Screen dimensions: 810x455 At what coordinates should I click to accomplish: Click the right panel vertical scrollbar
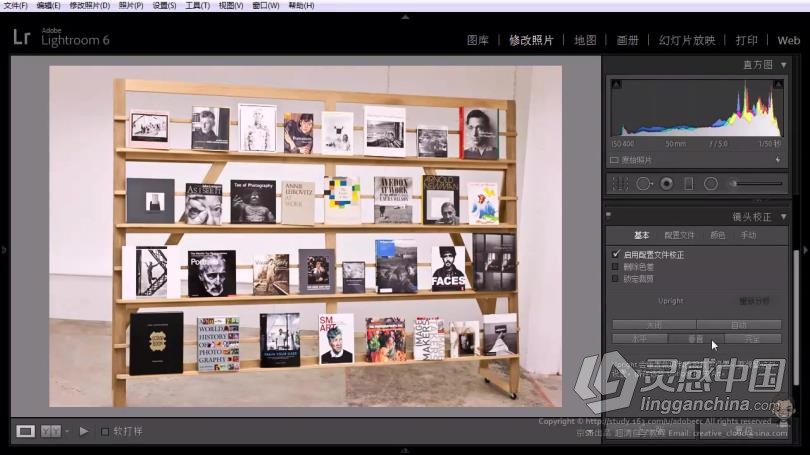(796, 318)
